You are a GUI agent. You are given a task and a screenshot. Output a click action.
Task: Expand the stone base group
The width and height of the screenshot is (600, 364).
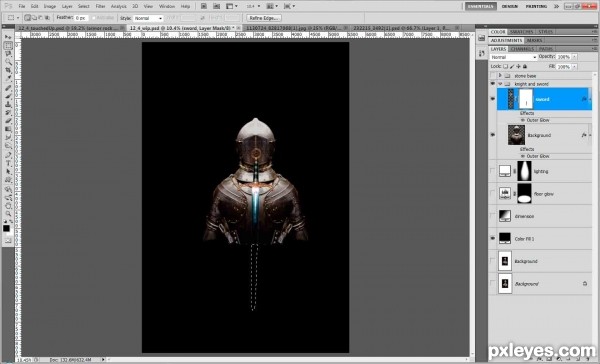(500, 76)
